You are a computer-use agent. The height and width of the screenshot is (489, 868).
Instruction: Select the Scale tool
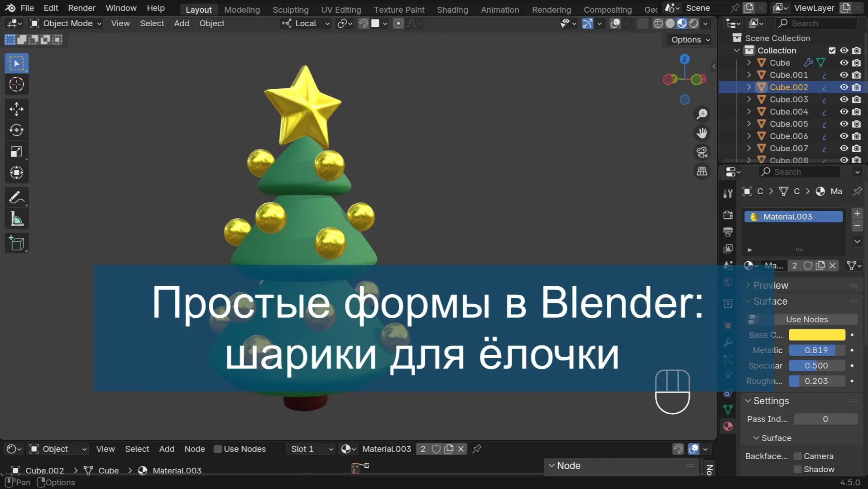(x=16, y=151)
